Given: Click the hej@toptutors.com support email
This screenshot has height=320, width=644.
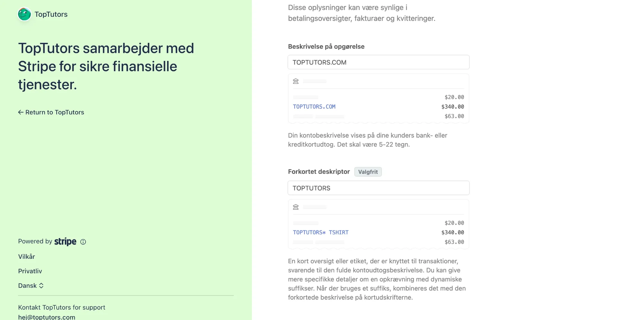Looking at the screenshot, I should (x=47, y=317).
